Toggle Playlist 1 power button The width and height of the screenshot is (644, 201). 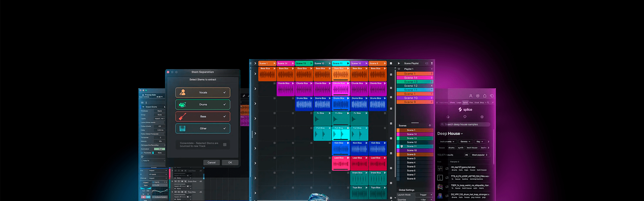pyautogui.click(x=399, y=69)
